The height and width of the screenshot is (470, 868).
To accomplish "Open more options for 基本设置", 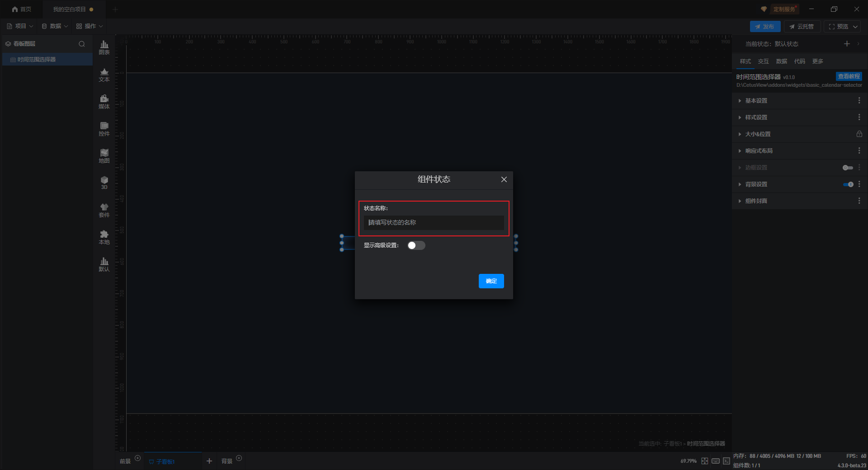I will click(x=859, y=101).
